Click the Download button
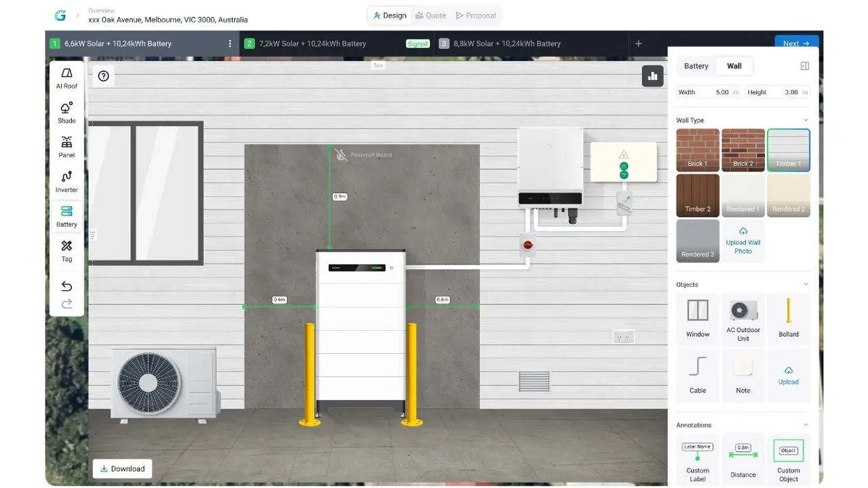868x488 pixels. click(x=122, y=468)
